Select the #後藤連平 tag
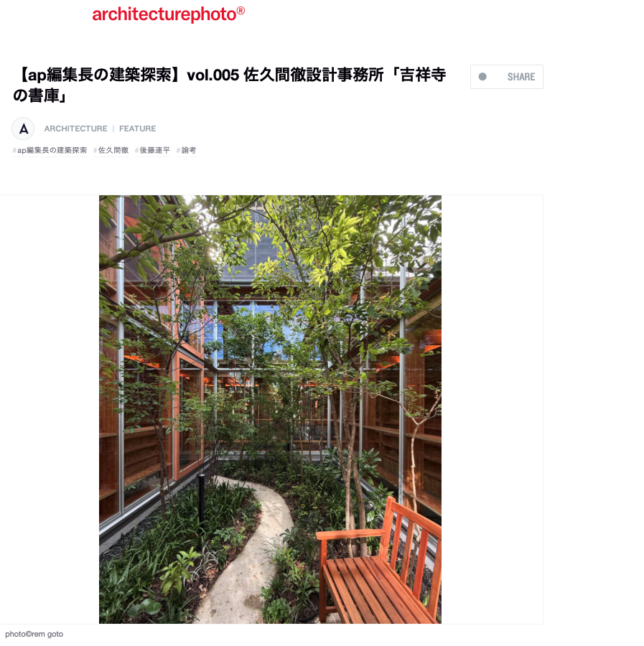Viewport: 644px width, 646px height. pos(152,151)
